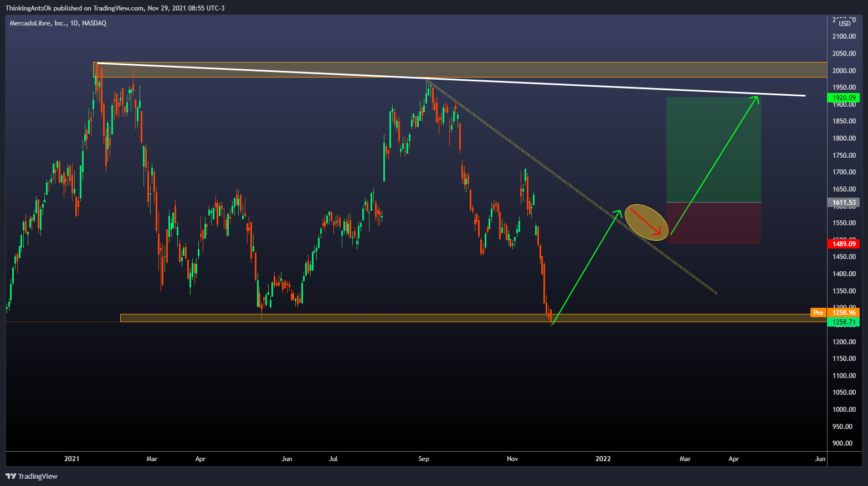Click the 1000.00 price axis label
The height and width of the screenshot is (486, 868).
click(x=844, y=410)
